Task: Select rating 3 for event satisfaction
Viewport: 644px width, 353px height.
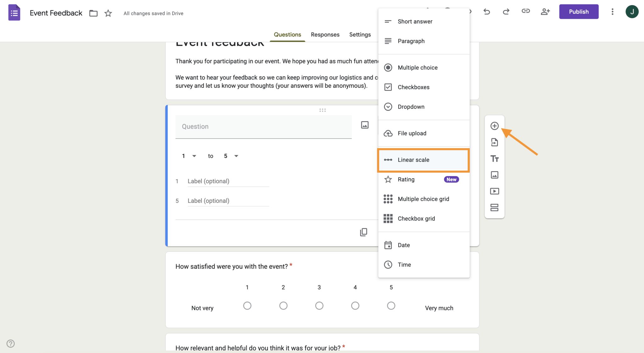Action: (319, 306)
